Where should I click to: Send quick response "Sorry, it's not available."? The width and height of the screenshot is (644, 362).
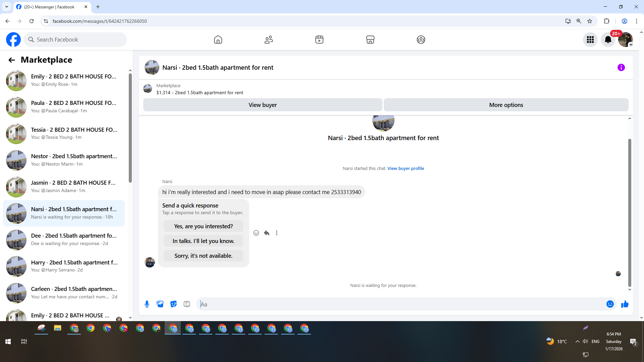pos(203,256)
